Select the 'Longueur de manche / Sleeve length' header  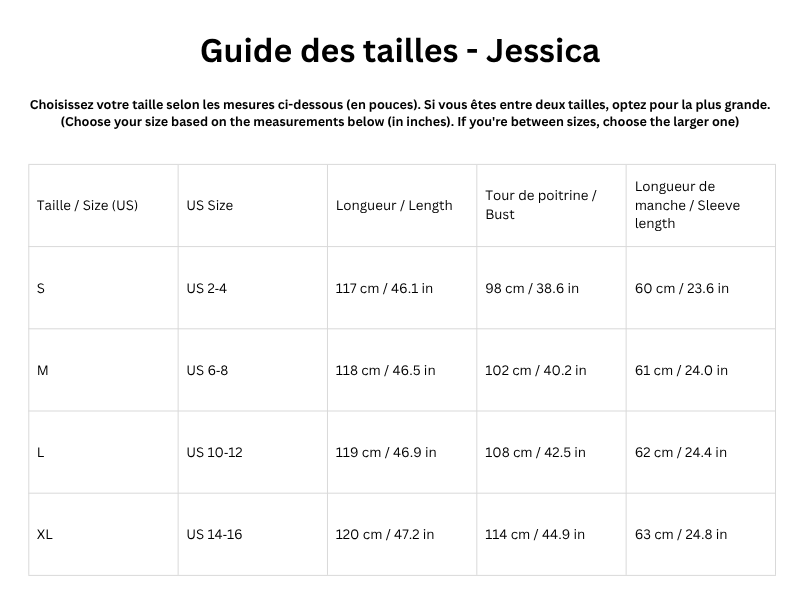click(x=675, y=205)
